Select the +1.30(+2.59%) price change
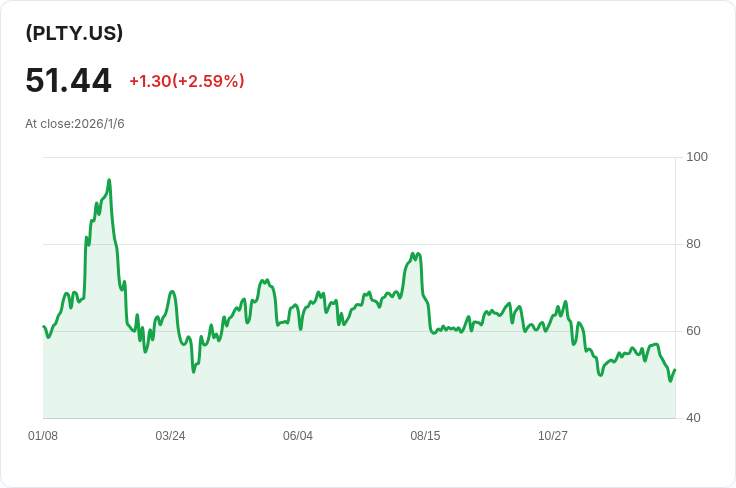The height and width of the screenshot is (488, 736). pyautogui.click(x=186, y=81)
